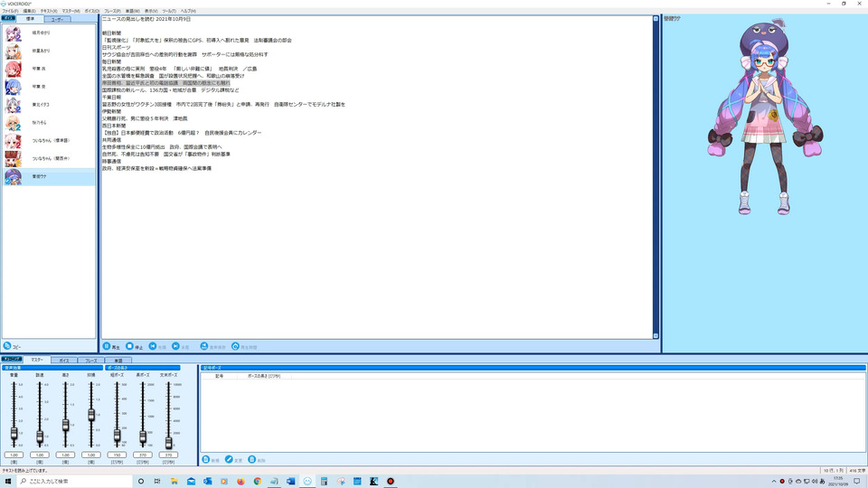Select 紲星あかり voice avatar
The height and width of the screenshot is (488, 868).
(x=14, y=51)
